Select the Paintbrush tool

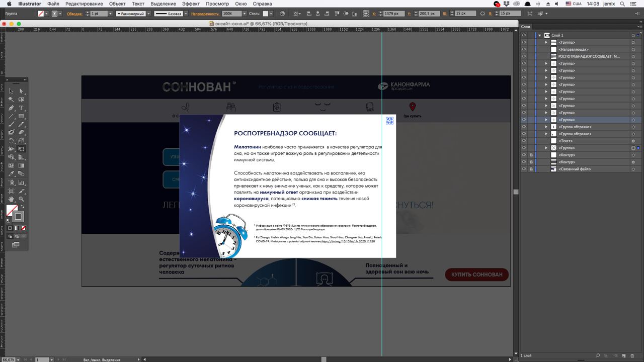[11, 124]
